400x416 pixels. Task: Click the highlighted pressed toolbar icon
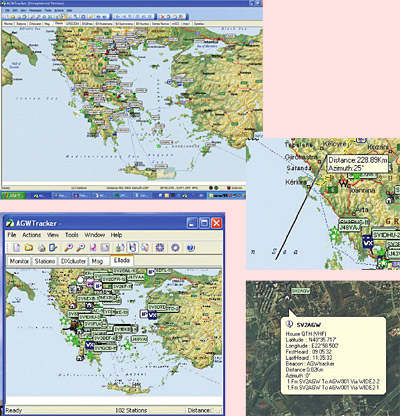[133, 247]
